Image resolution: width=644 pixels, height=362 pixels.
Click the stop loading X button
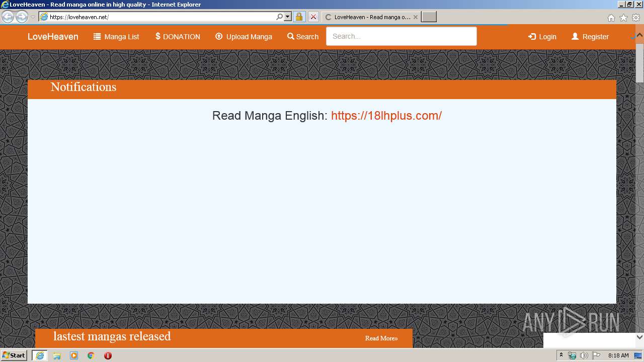pyautogui.click(x=313, y=17)
